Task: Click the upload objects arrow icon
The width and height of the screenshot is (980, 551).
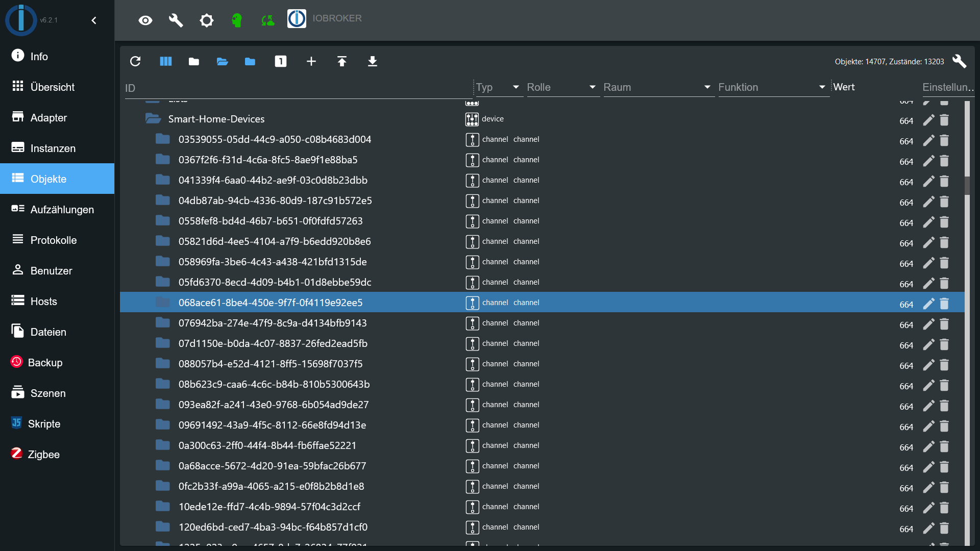Action: point(342,62)
